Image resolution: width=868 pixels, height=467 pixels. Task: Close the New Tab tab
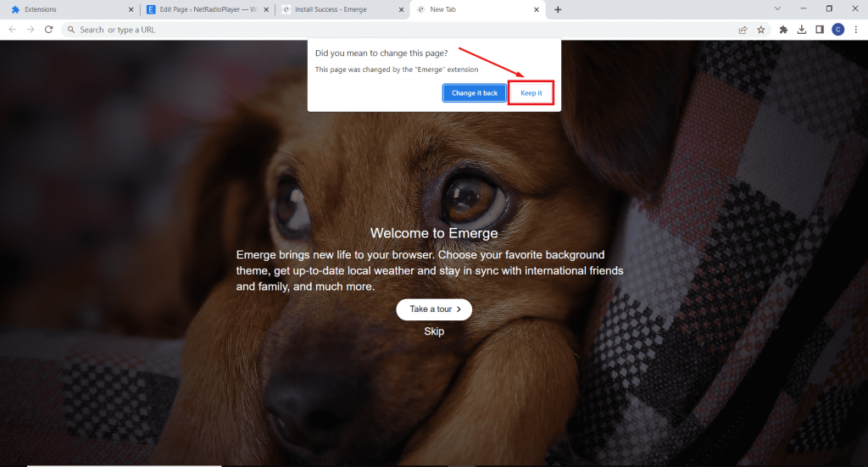(537, 9)
